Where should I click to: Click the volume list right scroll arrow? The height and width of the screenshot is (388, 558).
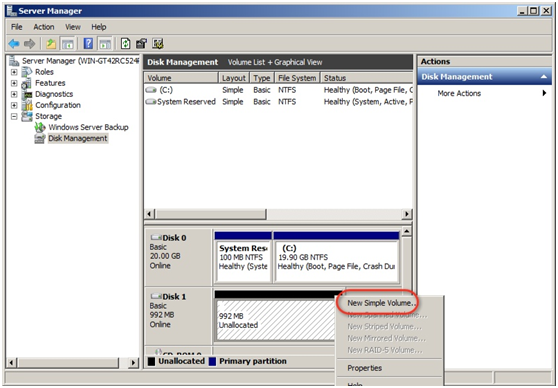[406, 214]
